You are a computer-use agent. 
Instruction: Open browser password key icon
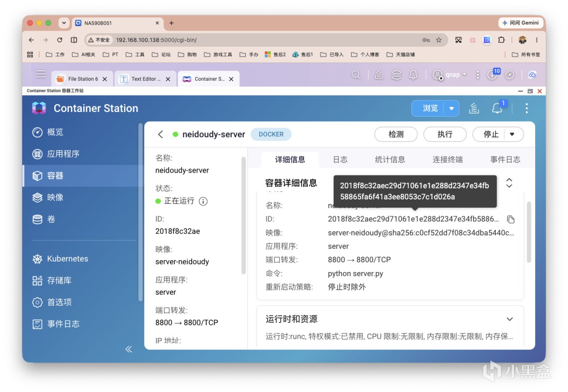coord(426,40)
